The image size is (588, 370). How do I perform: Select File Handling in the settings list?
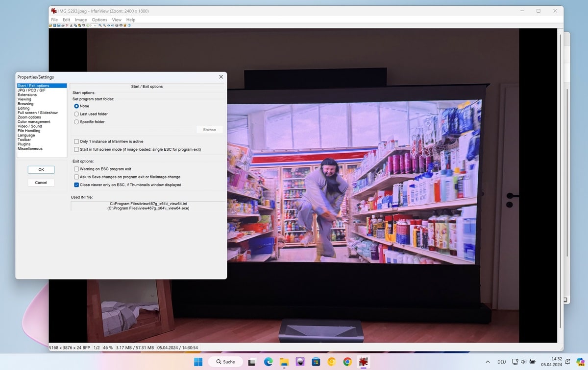[42, 131]
